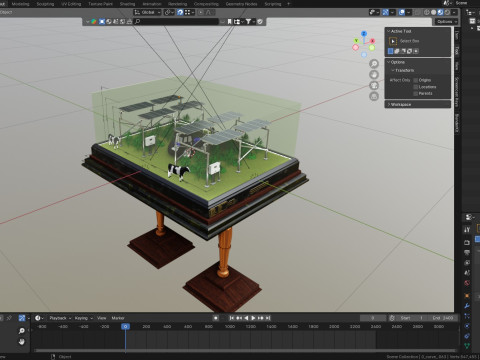The image size is (480, 360).
Task: Open the UV Editing workspace tab
Action: click(x=71, y=4)
